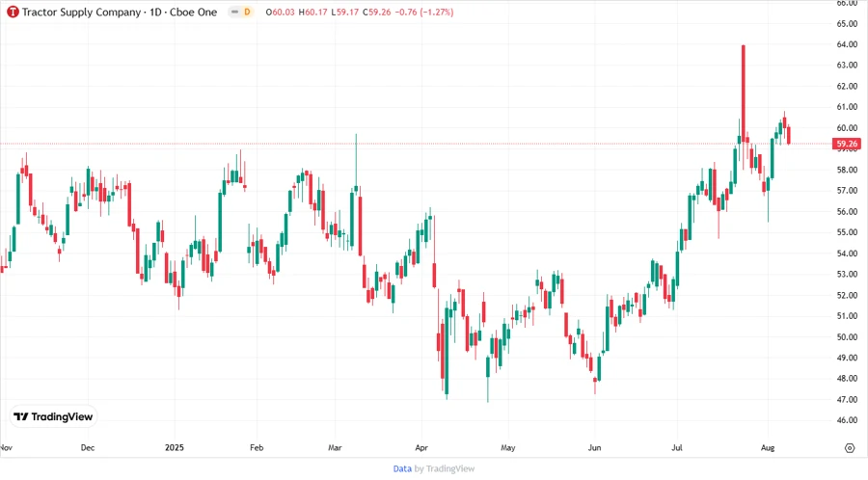Click the TradingView logo badge
868x480 pixels.
coord(53,417)
